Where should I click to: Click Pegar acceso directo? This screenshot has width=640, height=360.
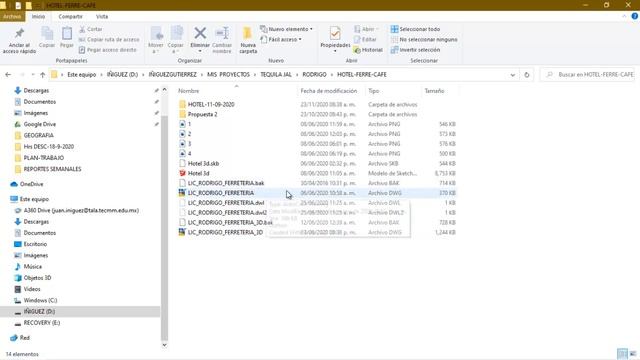point(107,50)
